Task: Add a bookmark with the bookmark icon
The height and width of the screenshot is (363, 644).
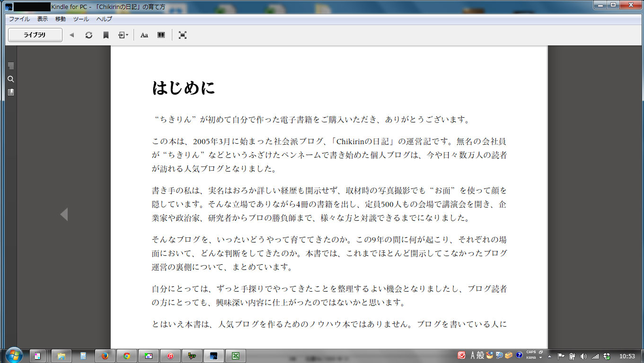Action: point(106,35)
